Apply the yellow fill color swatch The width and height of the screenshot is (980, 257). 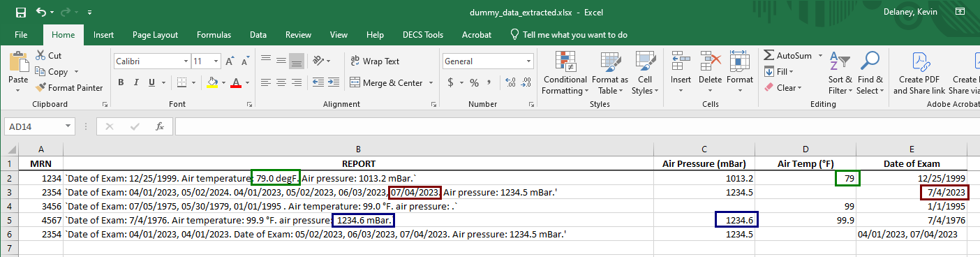click(212, 82)
